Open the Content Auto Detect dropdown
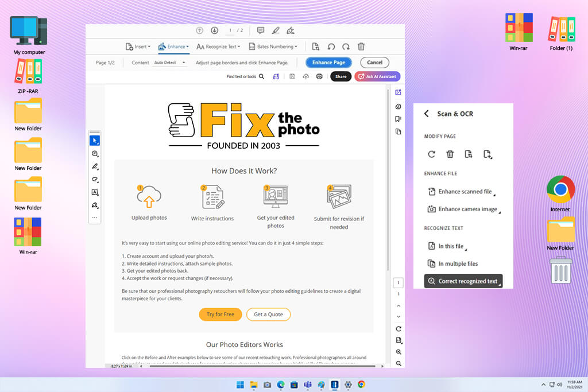Screen dimensions: 588x392 tap(169, 63)
